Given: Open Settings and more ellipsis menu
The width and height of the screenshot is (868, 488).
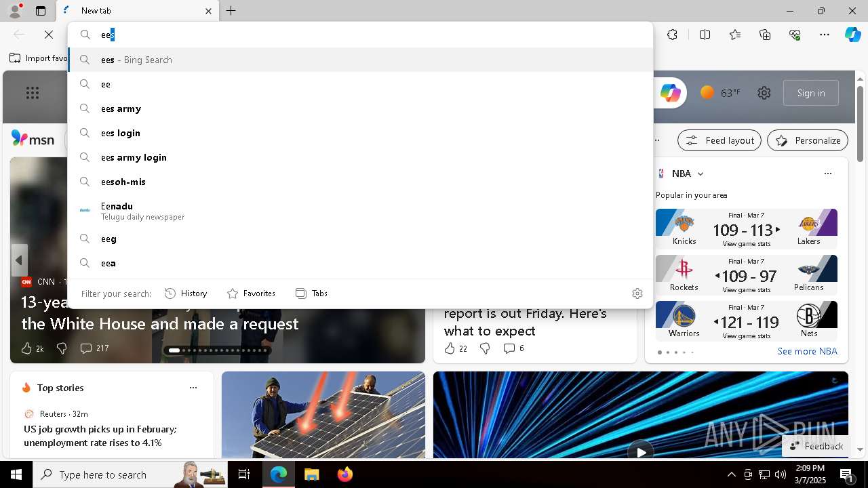Looking at the screenshot, I should tap(825, 35).
